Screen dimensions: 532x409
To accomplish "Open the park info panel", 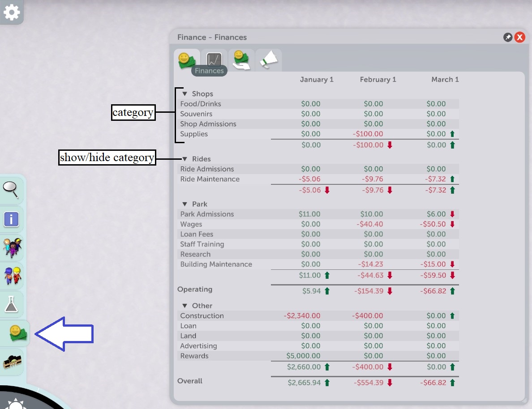I will [11, 219].
